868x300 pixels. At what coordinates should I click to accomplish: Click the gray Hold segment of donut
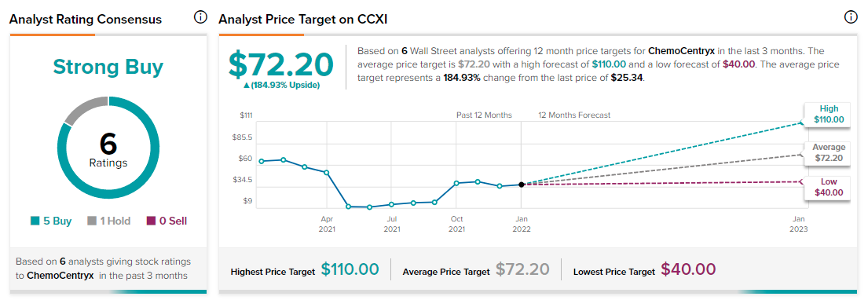86,109
